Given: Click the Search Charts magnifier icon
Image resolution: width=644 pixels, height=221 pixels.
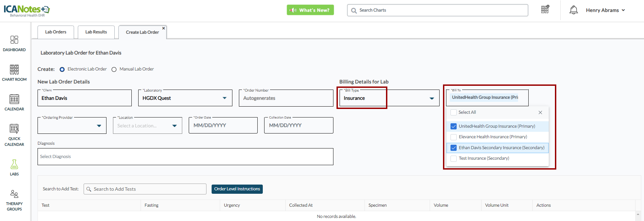Looking at the screenshot, I should click(354, 11).
